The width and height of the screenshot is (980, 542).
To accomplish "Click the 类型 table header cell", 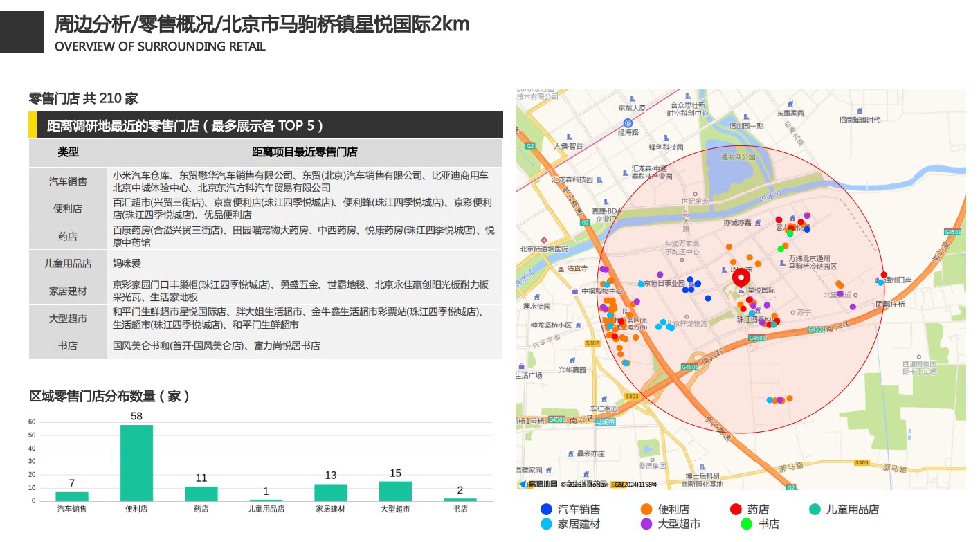I will tap(68, 152).
